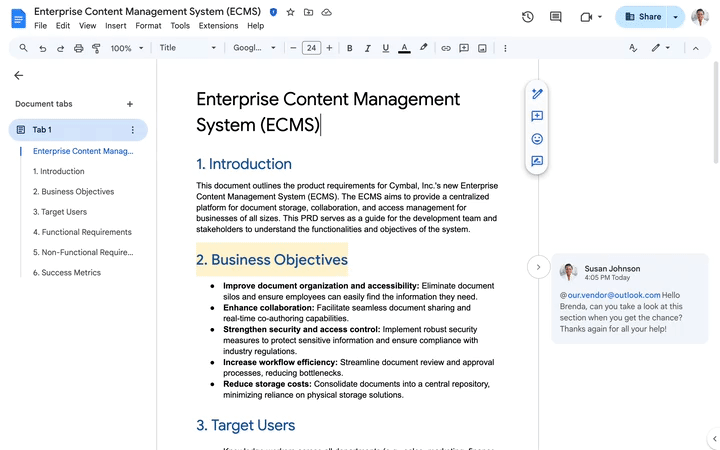Open the Share button dropdown arrow
The width and height of the screenshot is (720, 450).
tap(675, 17)
